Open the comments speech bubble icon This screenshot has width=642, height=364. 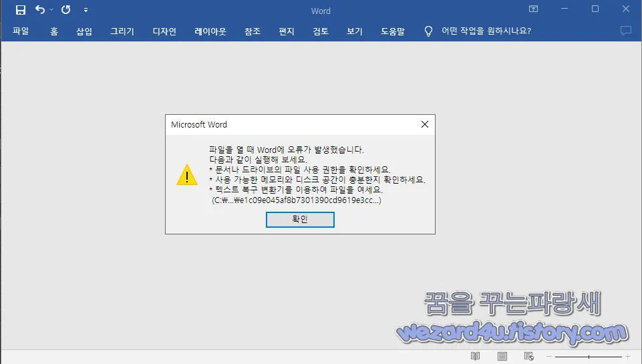click(x=625, y=31)
